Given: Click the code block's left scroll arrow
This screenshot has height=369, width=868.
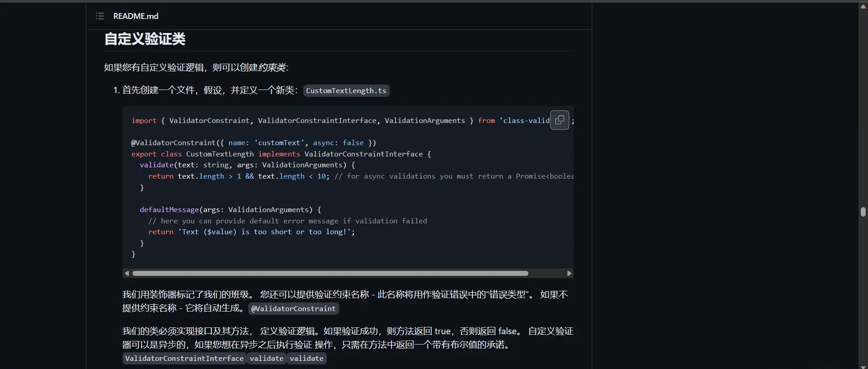Looking at the screenshot, I should point(127,274).
